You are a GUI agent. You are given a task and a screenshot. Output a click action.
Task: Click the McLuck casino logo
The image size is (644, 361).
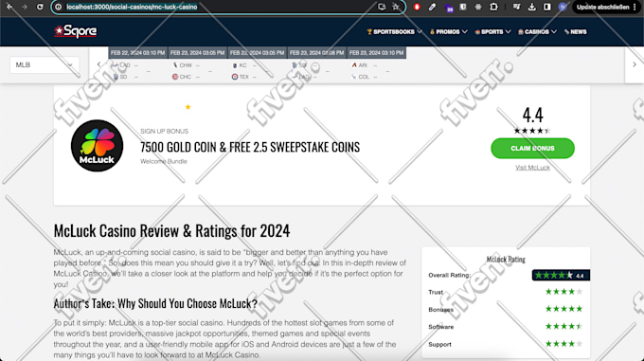click(x=97, y=146)
